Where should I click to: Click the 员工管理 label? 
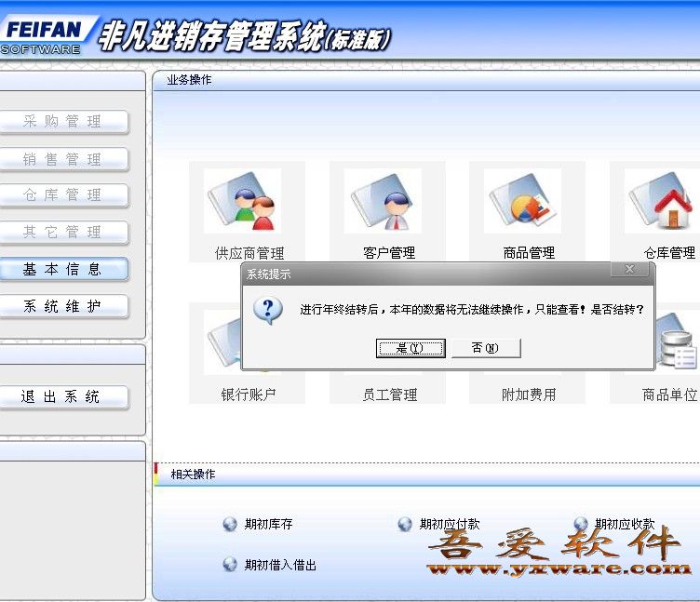[390, 395]
